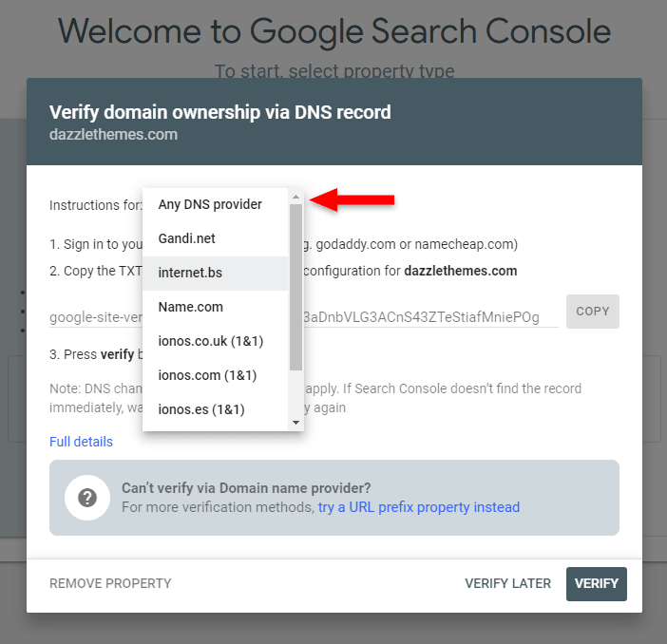Click the dropdown scroll-up arrow

[296, 197]
